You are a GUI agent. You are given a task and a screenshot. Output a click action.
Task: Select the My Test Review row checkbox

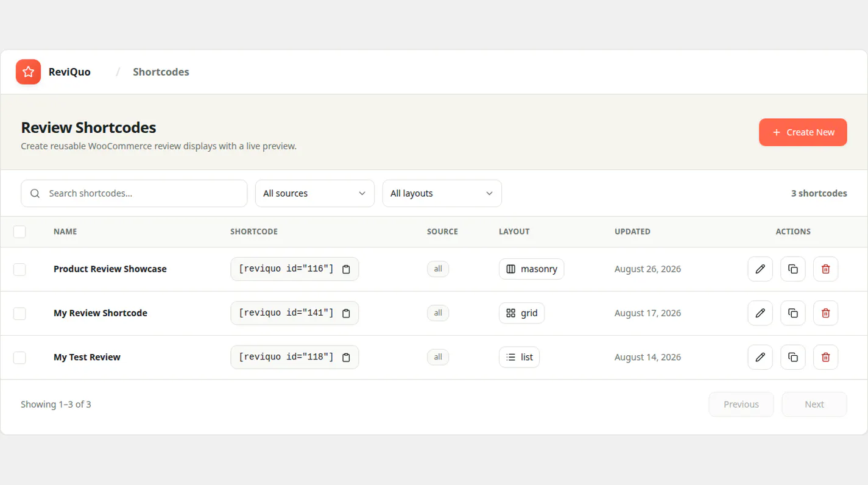click(19, 358)
